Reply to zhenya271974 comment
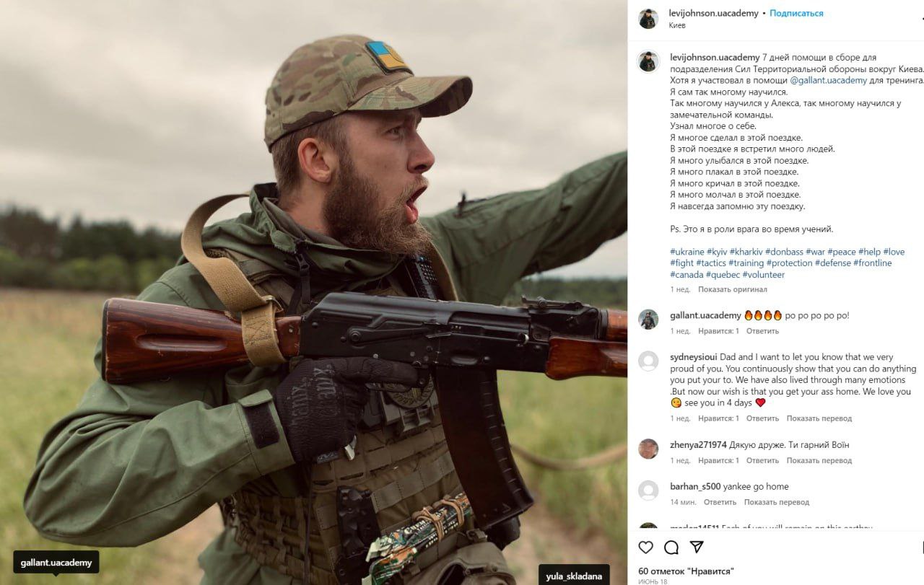 click(x=762, y=460)
